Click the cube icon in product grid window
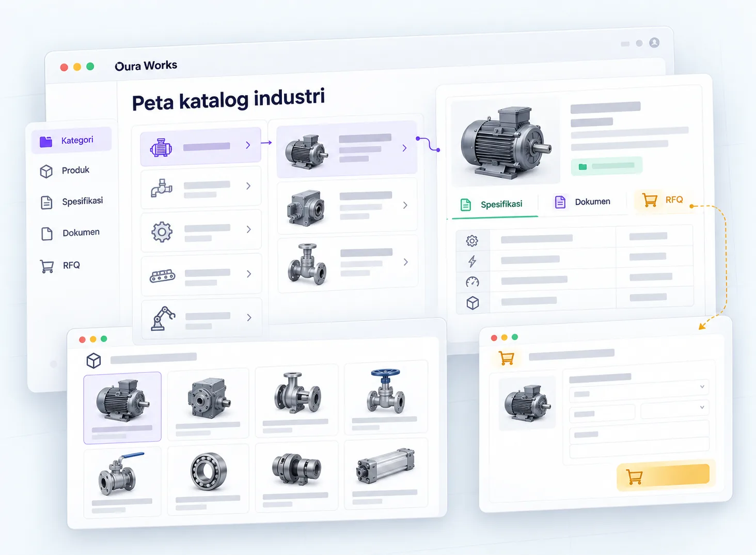 93,360
